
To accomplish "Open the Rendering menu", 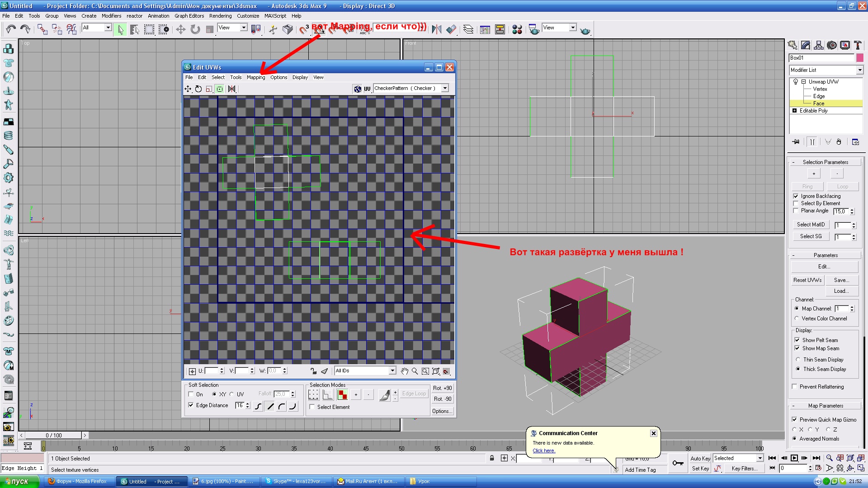I will click(220, 16).
